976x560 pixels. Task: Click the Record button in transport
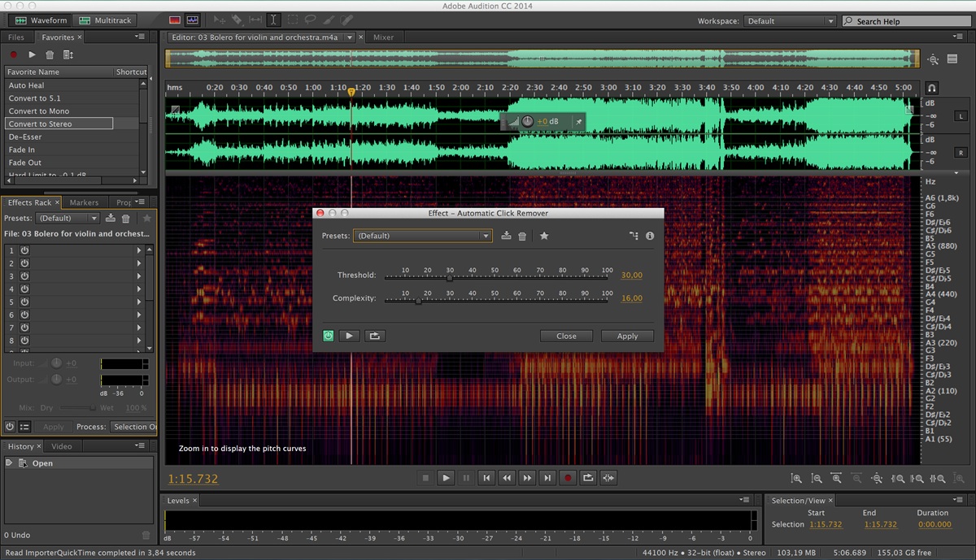pos(569,478)
